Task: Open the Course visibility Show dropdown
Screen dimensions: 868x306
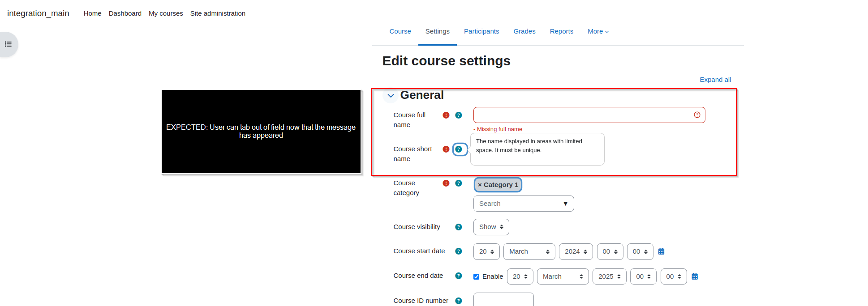Action: (491, 227)
